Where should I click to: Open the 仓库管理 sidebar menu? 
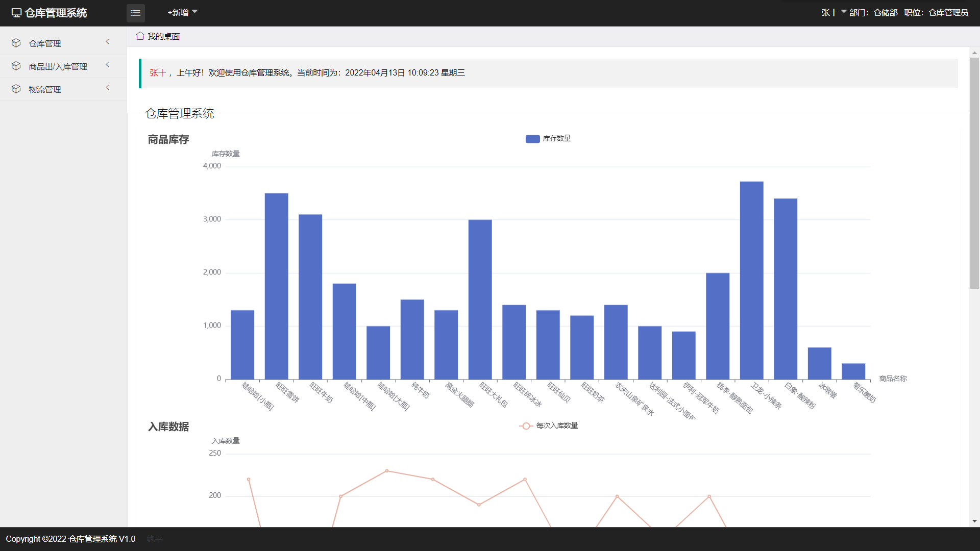tap(63, 43)
